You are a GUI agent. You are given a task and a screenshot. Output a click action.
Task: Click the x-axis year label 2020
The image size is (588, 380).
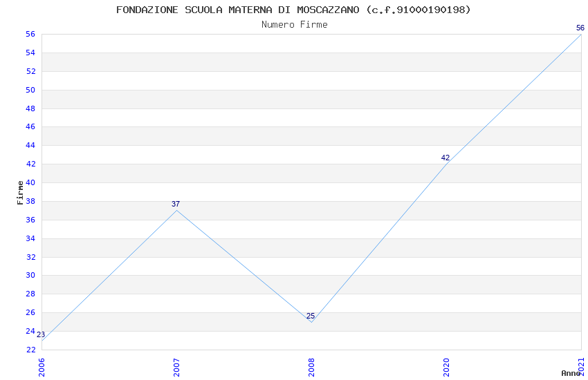point(446,368)
